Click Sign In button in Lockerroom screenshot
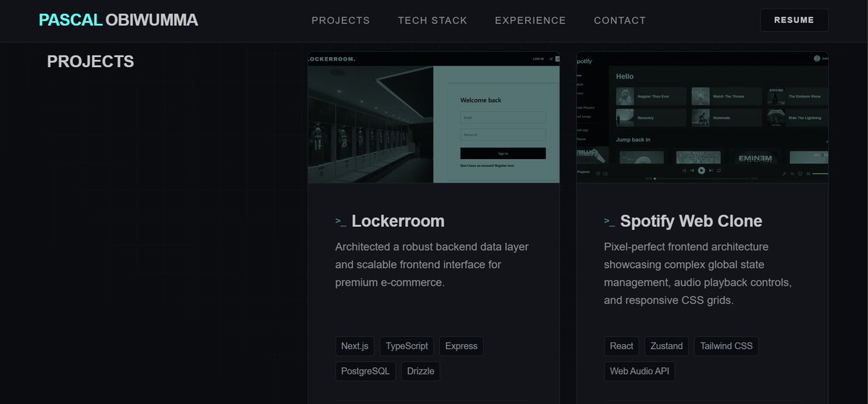This screenshot has width=868, height=404. (x=503, y=153)
